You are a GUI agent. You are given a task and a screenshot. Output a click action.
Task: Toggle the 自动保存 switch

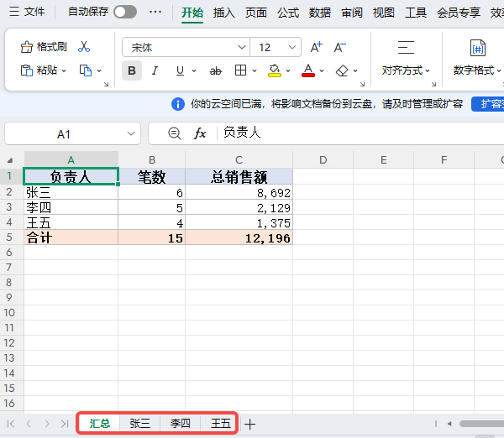point(125,13)
